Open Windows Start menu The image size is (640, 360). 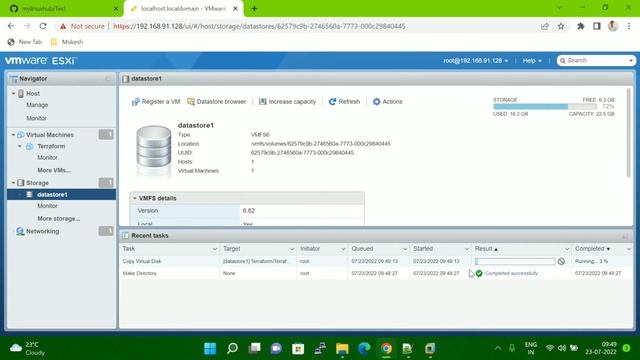[210, 349]
